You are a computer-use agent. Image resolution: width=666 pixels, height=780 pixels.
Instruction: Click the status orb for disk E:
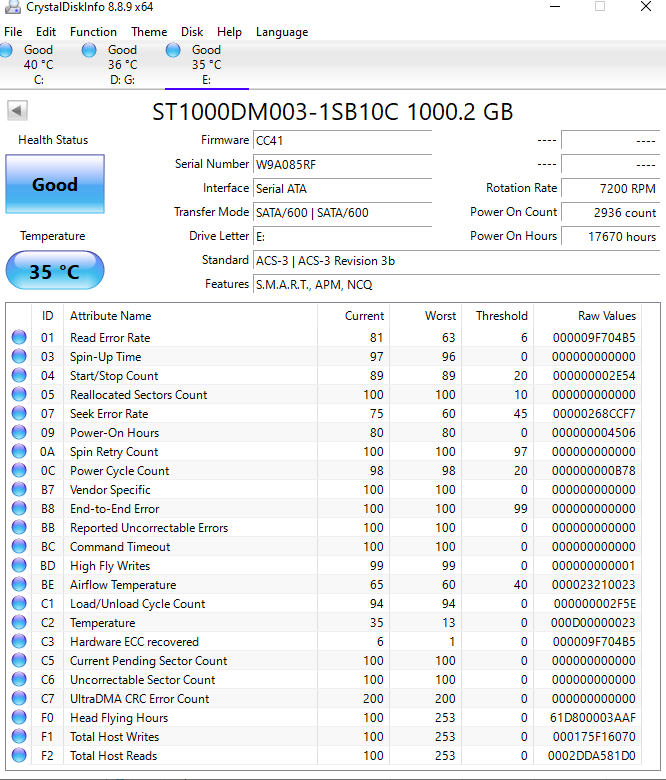click(x=173, y=50)
